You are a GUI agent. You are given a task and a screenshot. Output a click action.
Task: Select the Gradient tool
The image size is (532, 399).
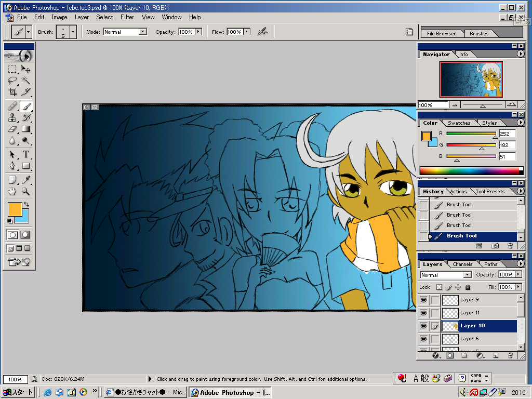26,129
